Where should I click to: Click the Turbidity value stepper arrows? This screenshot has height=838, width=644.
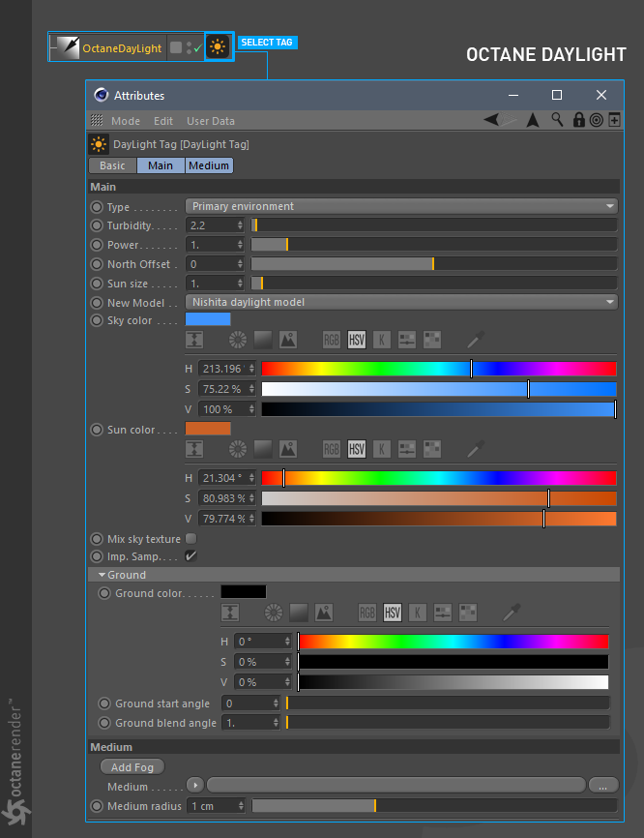[x=241, y=225]
